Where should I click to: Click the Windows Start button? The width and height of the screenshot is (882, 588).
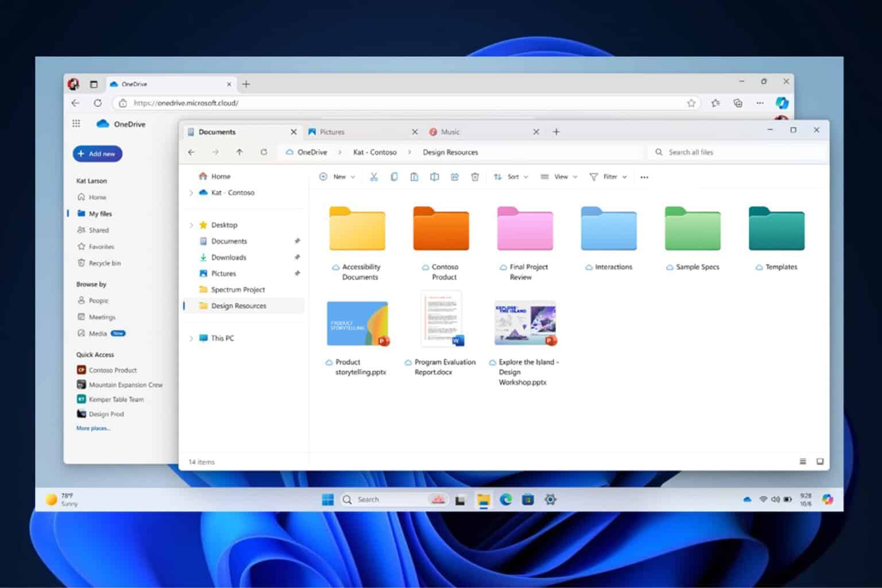coord(328,500)
